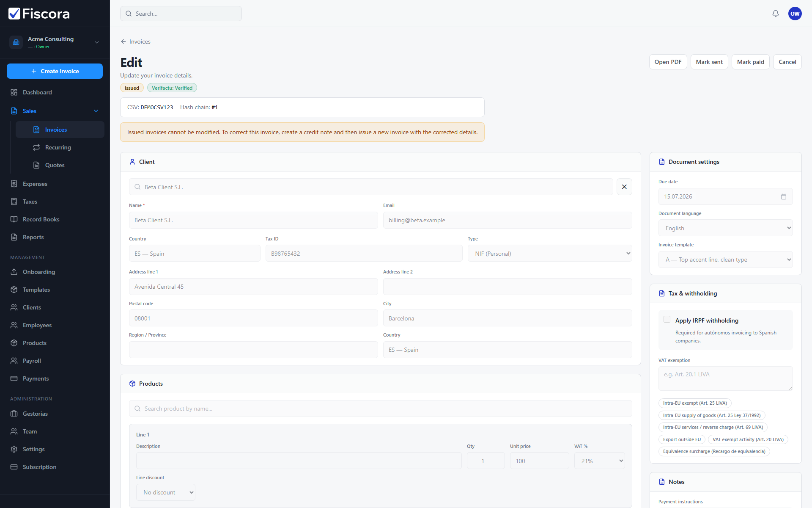Click the Team icon
Image resolution: width=812 pixels, height=508 pixels.
point(14,431)
